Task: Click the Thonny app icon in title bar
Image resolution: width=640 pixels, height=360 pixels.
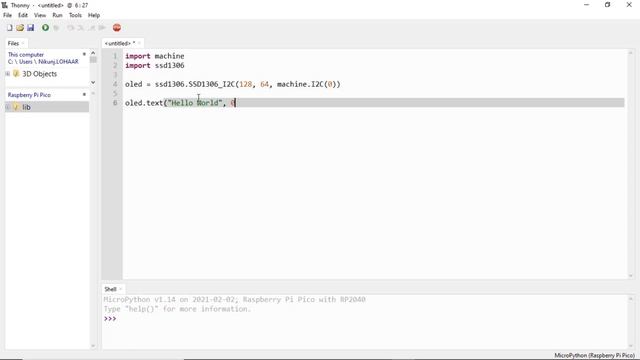Action: pos(4,5)
